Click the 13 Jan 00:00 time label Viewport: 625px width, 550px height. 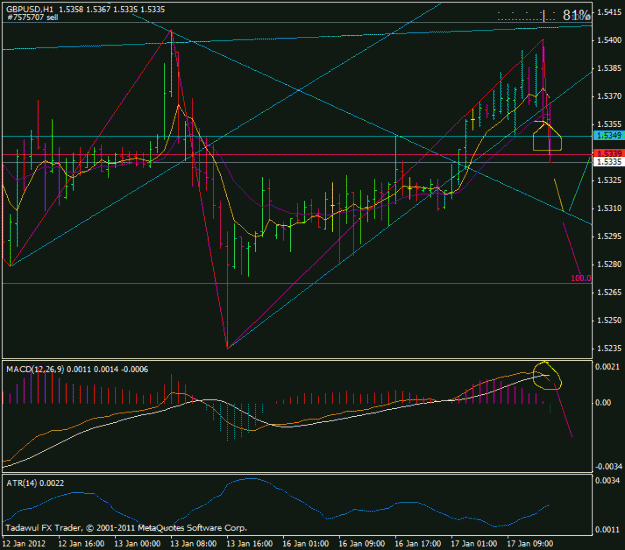tap(138, 544)
